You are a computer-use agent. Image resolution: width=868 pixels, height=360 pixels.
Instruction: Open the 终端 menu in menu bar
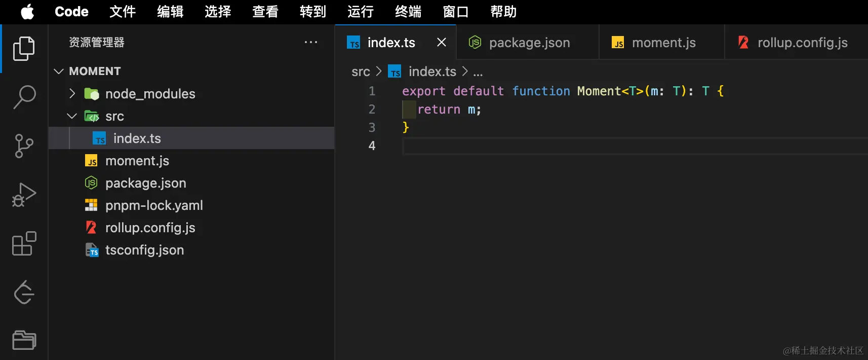(x=408, y=12)
